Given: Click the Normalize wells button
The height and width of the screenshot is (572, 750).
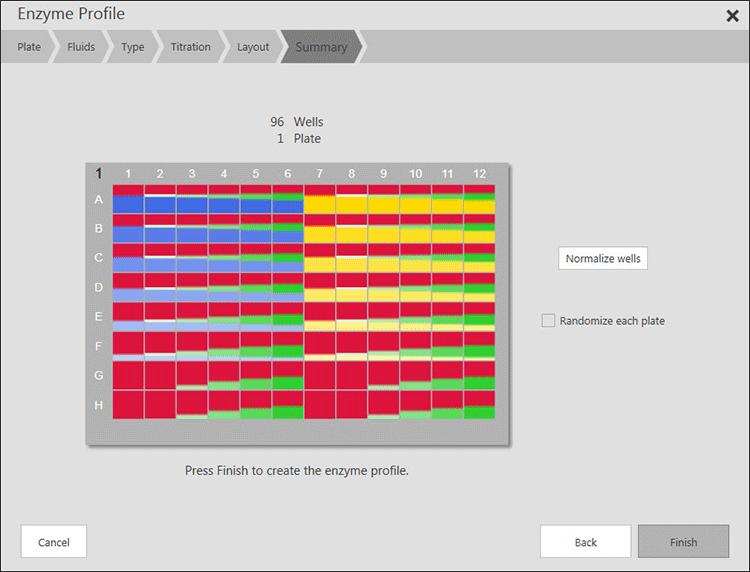Looking at the screenshot, I should pyautogui.click(x=603, y=258).
